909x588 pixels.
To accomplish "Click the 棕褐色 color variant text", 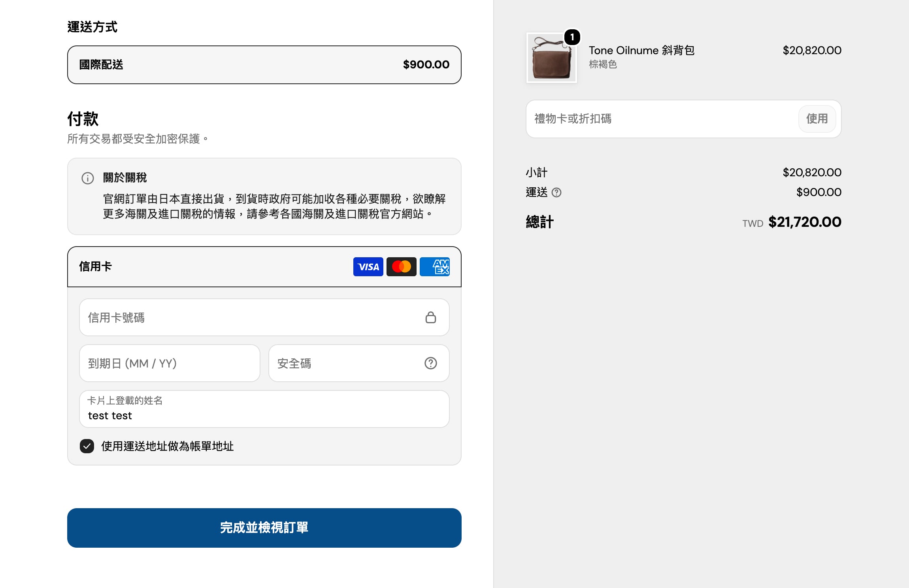I will click(603, 64).
